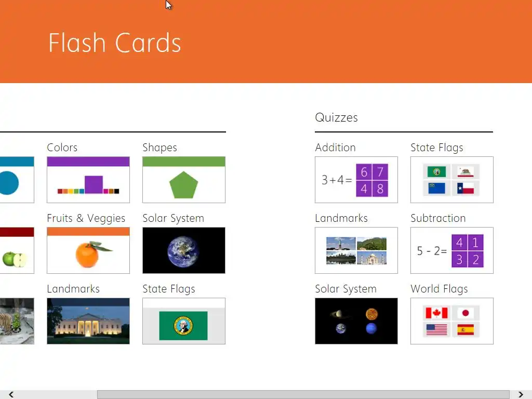Select the Colors label above purple card
Viewport: 532px width, 399px height.
[x=62, y=148]
